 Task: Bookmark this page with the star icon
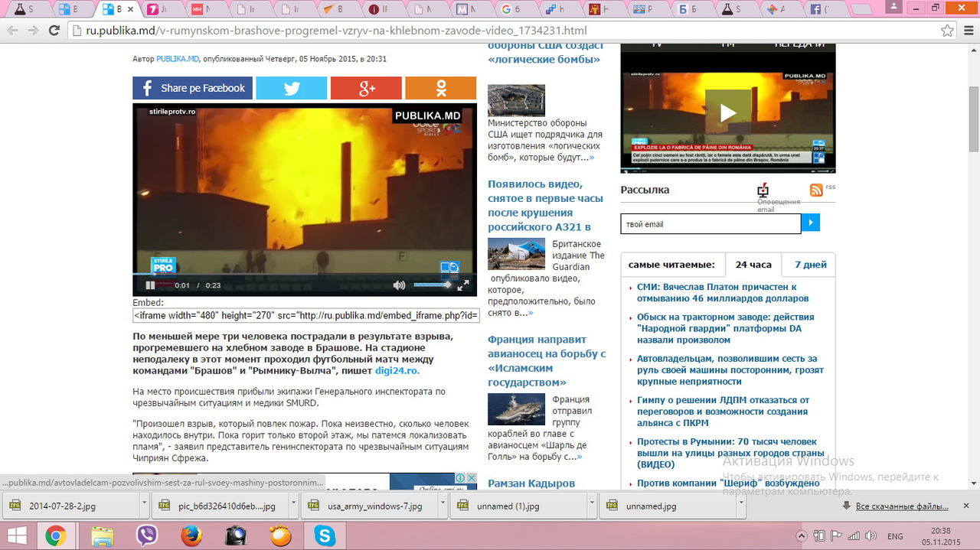coord(947,31)
